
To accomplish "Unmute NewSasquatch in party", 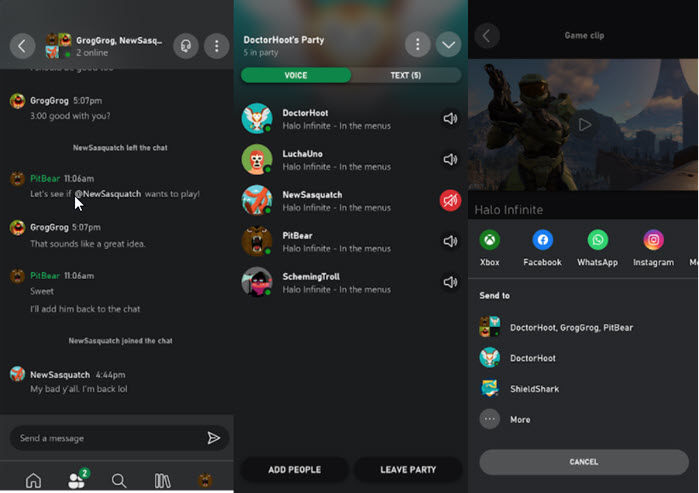I will [450, 201].
